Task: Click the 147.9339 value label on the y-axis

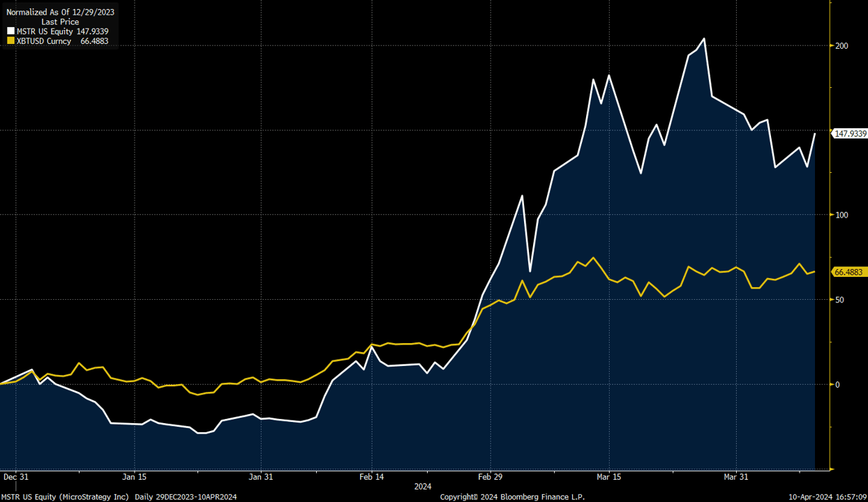Action: point(850,133)
